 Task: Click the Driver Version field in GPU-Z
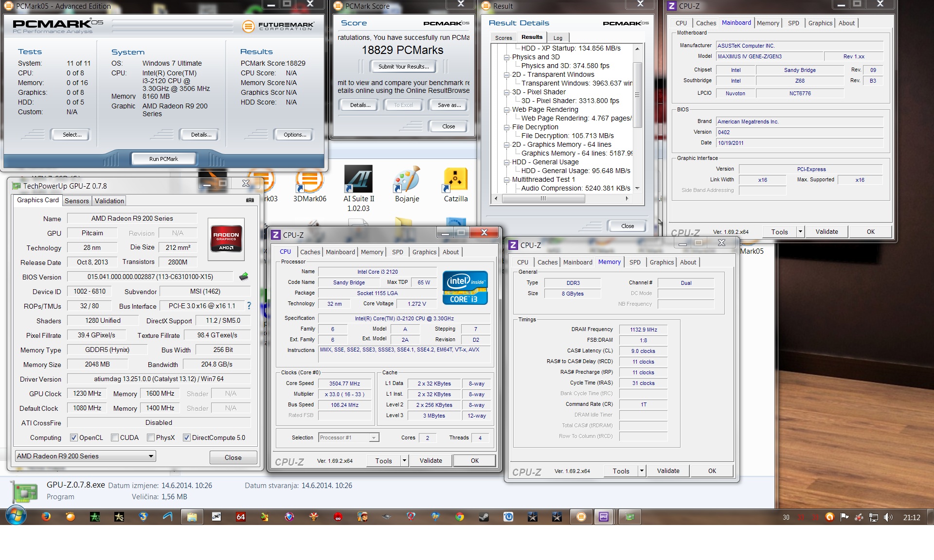pyautogui.click(x=159, y=379)
